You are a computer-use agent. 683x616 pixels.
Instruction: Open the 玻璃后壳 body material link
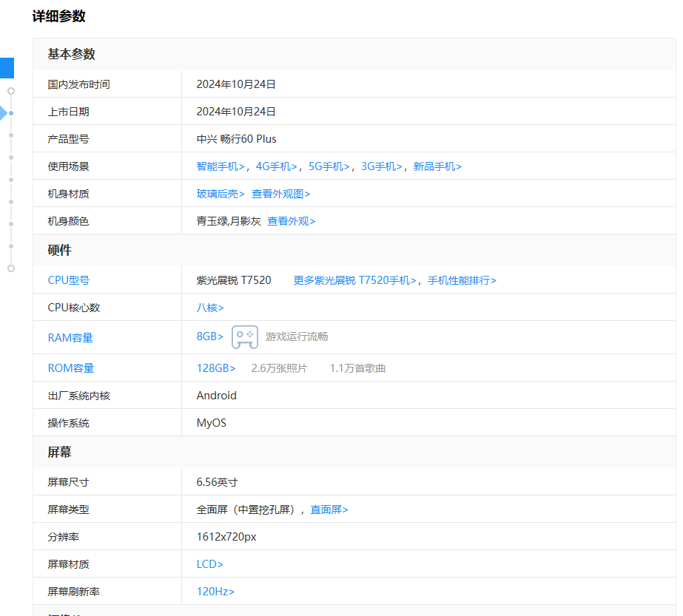[221, 194]
